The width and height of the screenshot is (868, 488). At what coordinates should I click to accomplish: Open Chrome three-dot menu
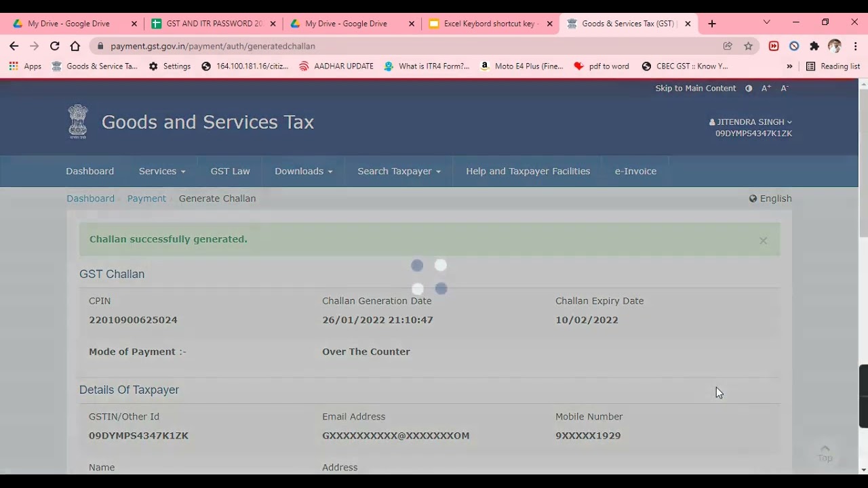tap(856, 46)
